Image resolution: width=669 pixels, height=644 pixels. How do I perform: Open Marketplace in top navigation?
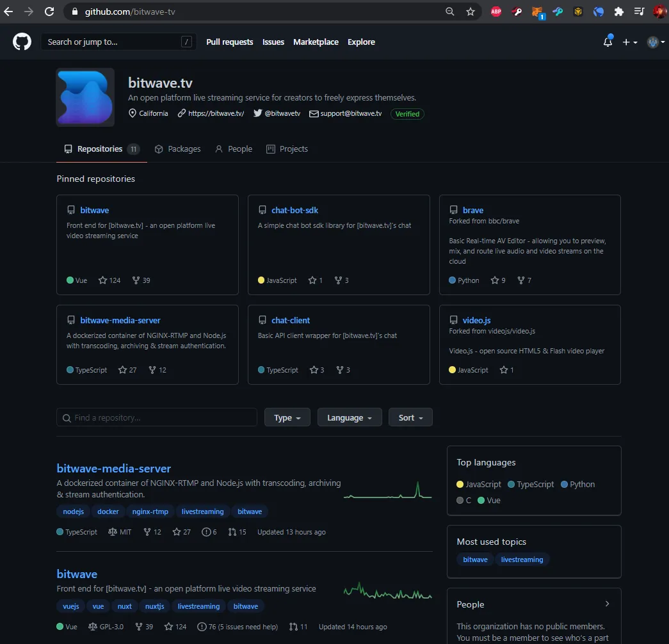coord(316,42)
